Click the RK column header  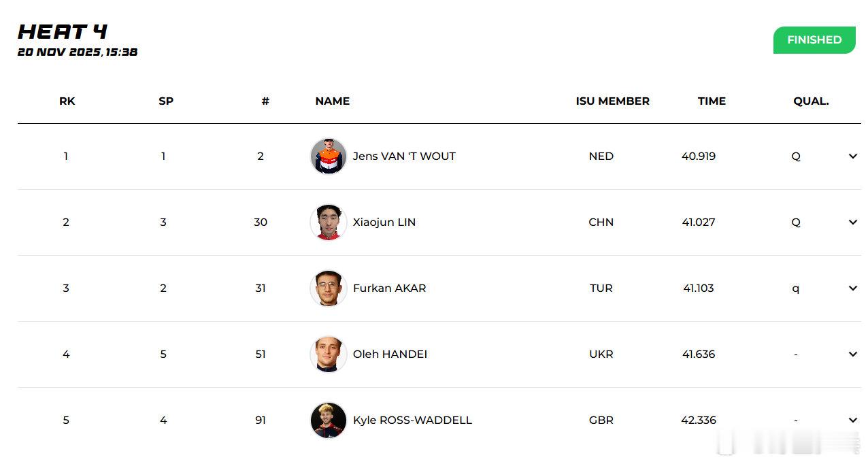[x=67, y=101]
